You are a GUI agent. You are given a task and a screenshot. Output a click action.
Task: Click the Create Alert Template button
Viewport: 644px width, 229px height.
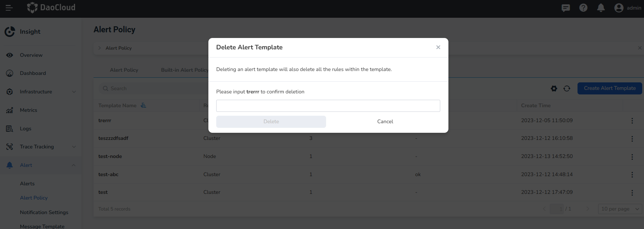click(x=610, y=88)
